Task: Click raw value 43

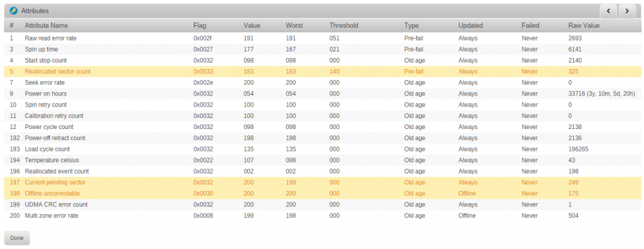Action: 572,160
